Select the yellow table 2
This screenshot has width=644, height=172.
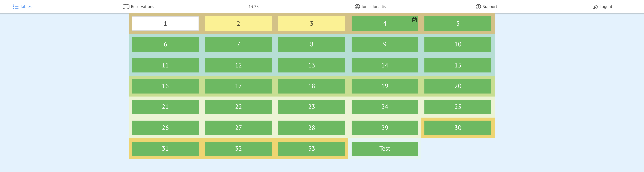point(238,24)
